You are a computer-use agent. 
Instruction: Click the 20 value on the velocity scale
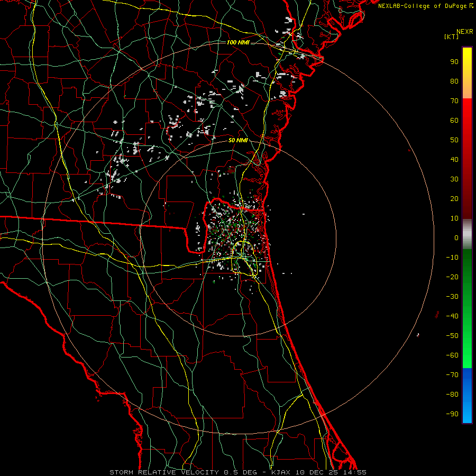tap(454, 199)
